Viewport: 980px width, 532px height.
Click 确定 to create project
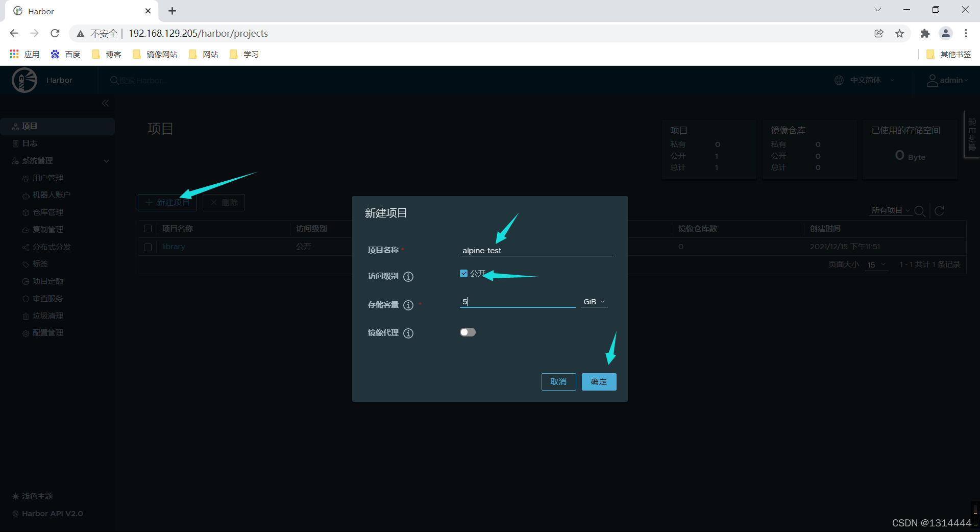point(599,382)
